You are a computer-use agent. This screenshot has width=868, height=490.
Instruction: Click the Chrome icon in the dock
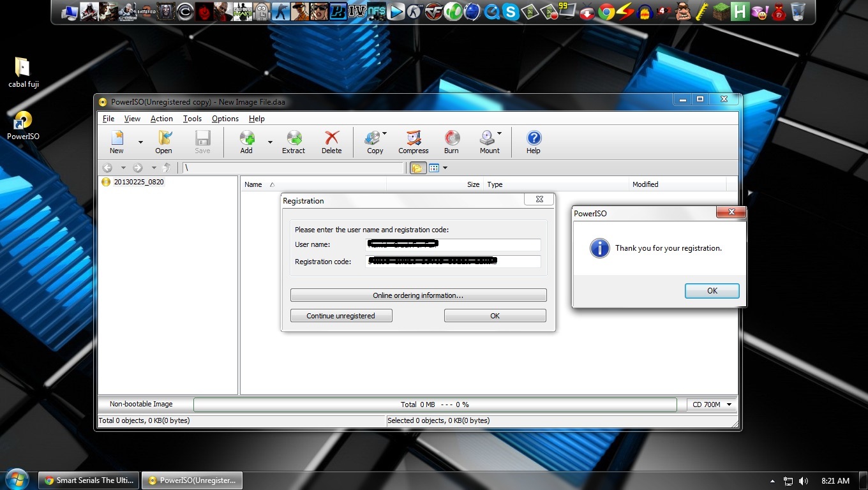(606, 11)
